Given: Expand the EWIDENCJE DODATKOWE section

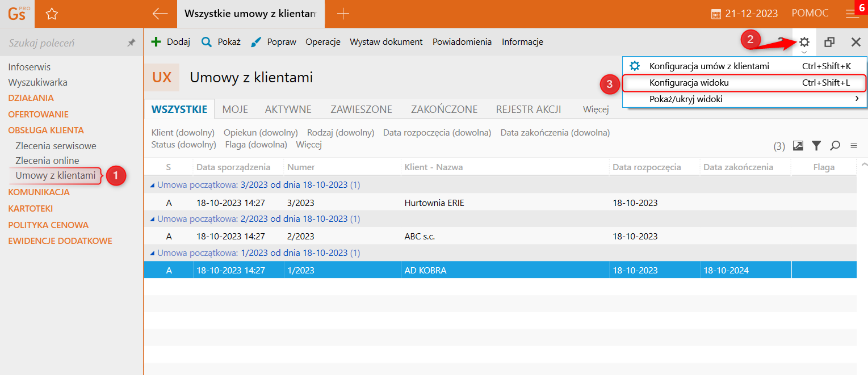Looking at the screenshot, I should point(60,241).
